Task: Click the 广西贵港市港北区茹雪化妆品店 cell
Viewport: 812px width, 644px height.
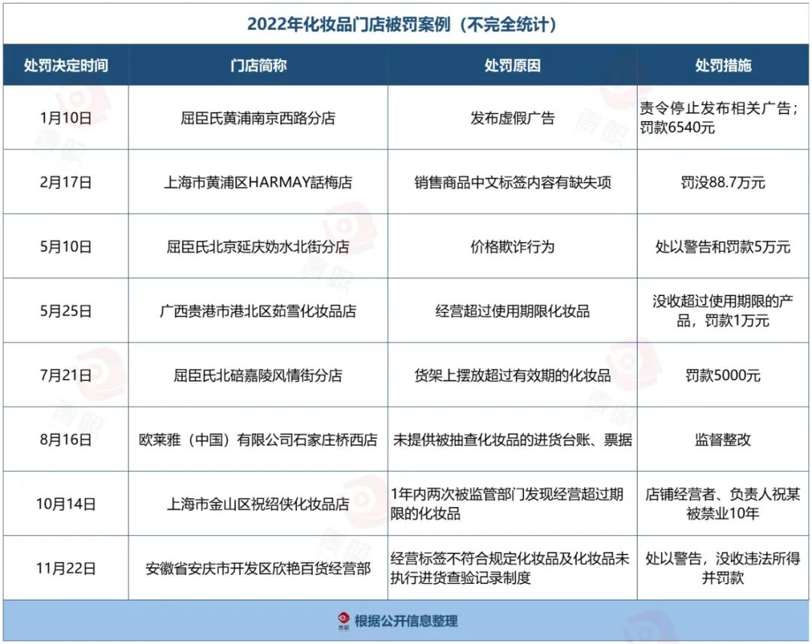Action: 258,311
